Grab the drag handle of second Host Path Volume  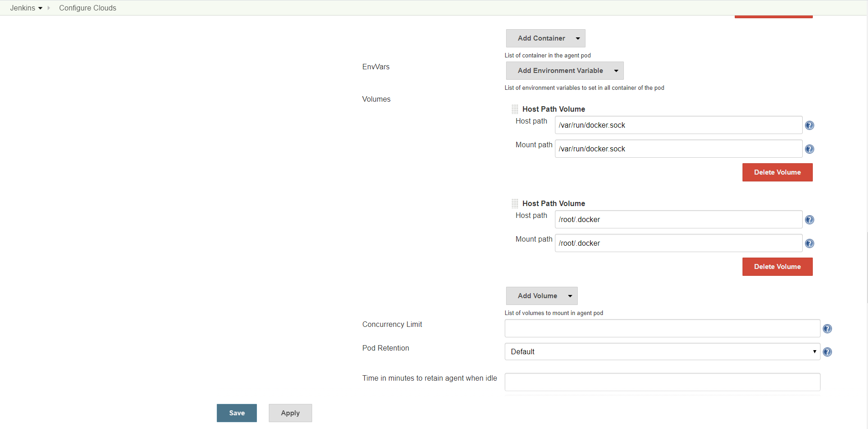click(x=515, y=203)
